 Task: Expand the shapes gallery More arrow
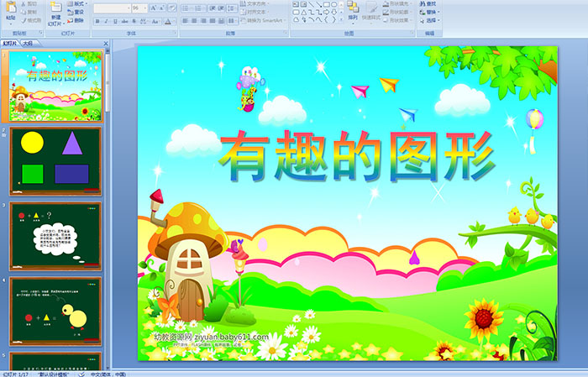(x=341, y=19)
